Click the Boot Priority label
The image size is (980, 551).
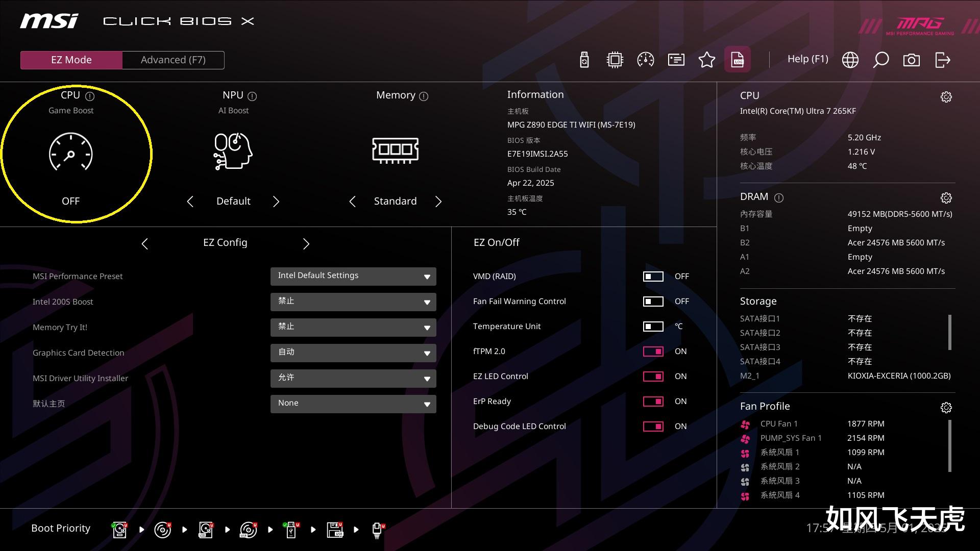[61, 529]
